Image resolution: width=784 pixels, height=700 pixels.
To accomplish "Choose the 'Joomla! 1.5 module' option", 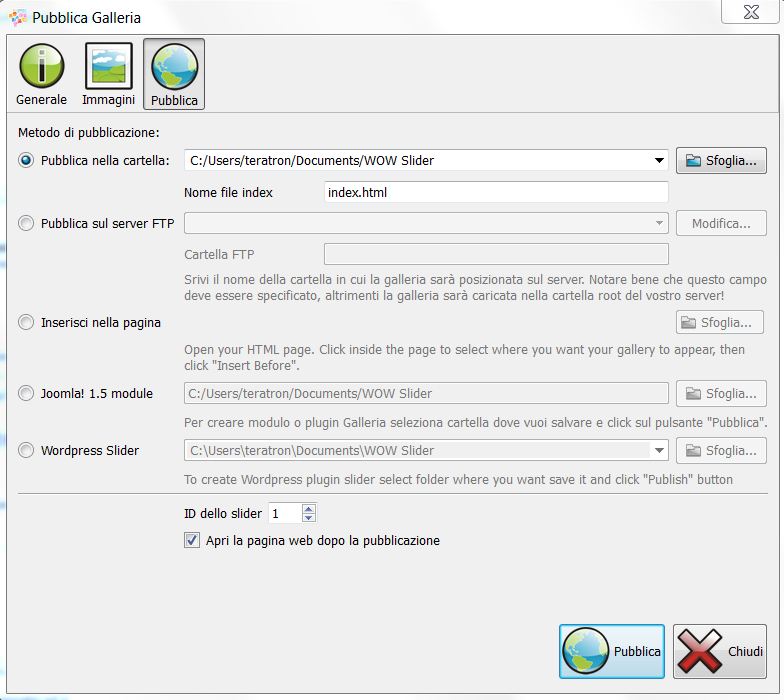I will coord(26,394).
